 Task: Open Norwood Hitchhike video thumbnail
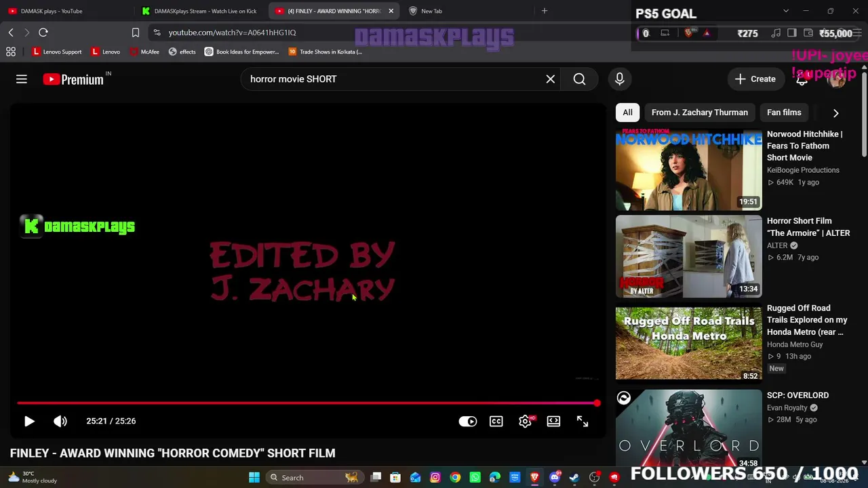point(689,169)
